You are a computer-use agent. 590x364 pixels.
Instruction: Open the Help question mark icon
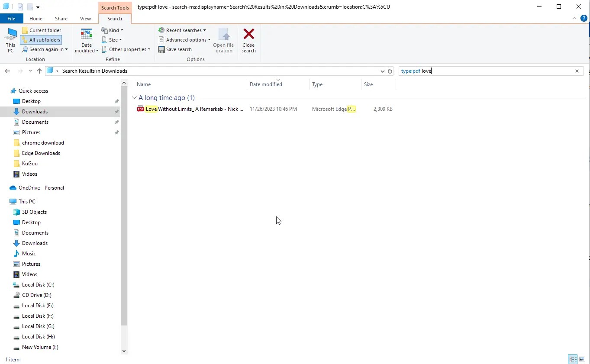pos(584,18)
